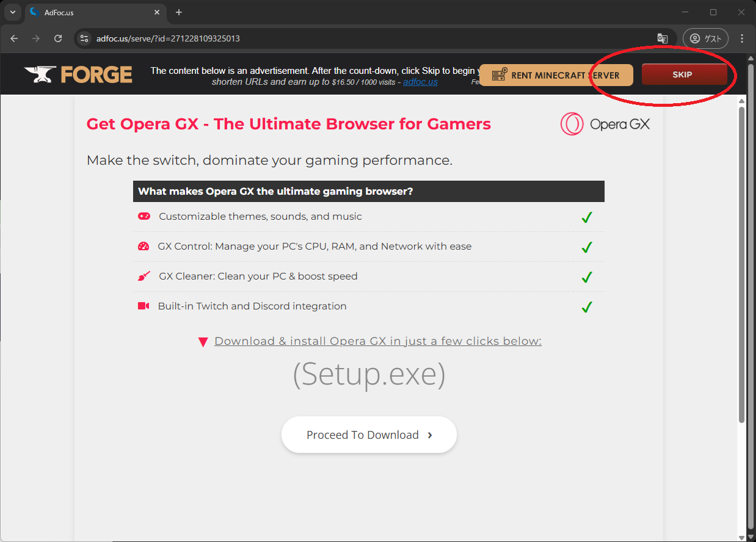The width and height of the screenshot is (756, 542).
Task: Reload the current page
Action: point(58,38)
